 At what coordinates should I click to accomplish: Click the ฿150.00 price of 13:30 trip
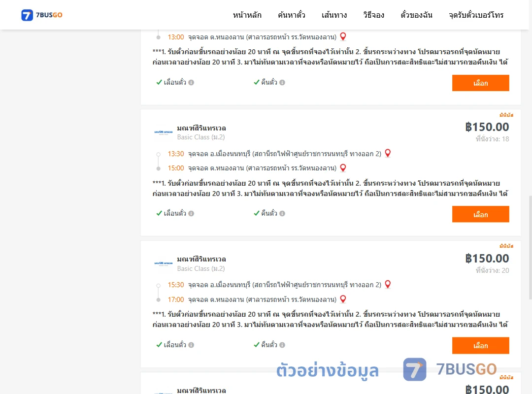click(x=487, y=127)
